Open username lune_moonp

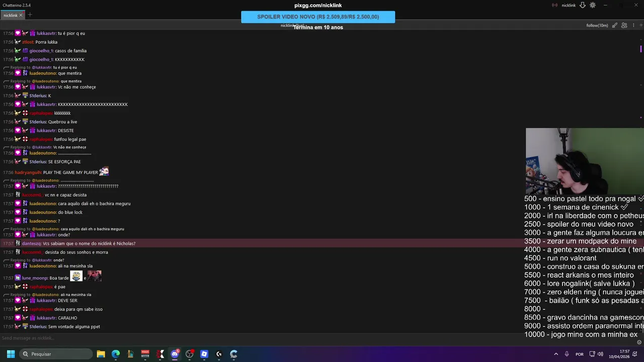35,278
